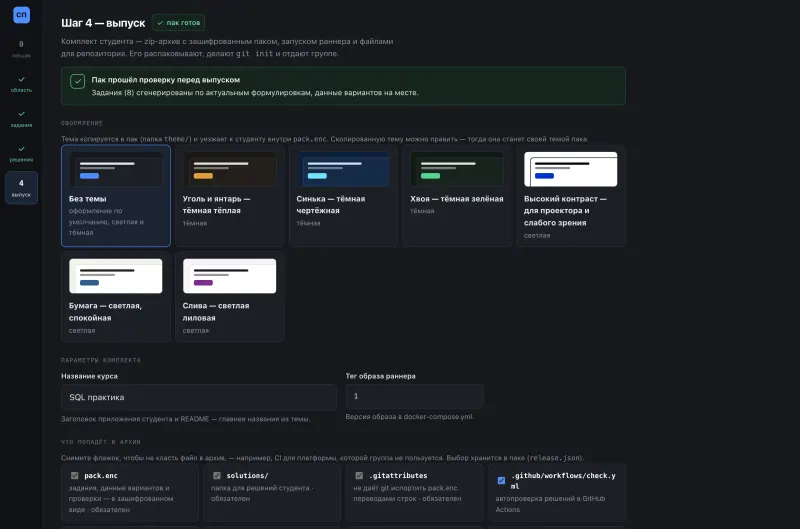Select the «Высокий контраст» light theme card
Viewport: 800px width, 529px height.
(x=570, y=196)
